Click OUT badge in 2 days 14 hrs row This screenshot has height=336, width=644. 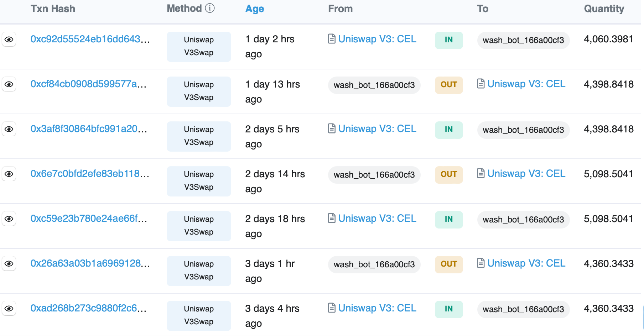(449, 175)
